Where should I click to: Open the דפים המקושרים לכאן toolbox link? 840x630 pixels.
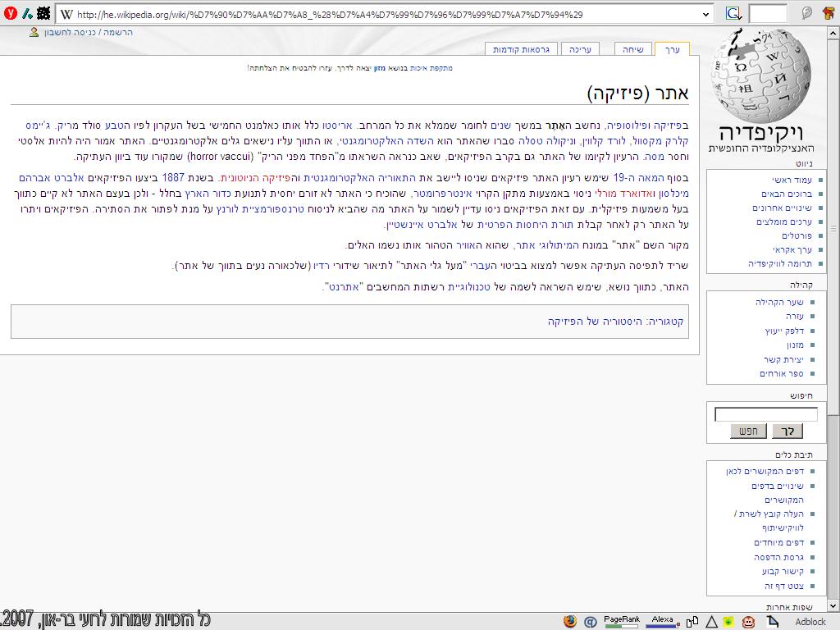point(765,472)
